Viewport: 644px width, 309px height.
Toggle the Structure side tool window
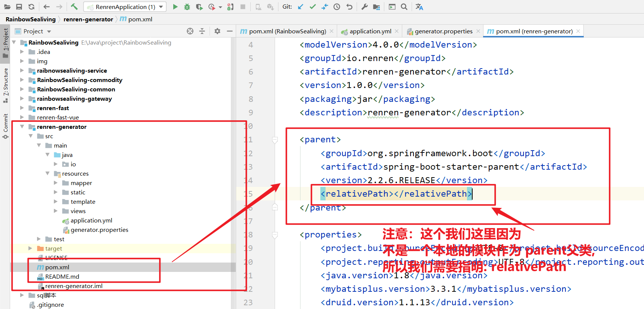tap(5, 85)
